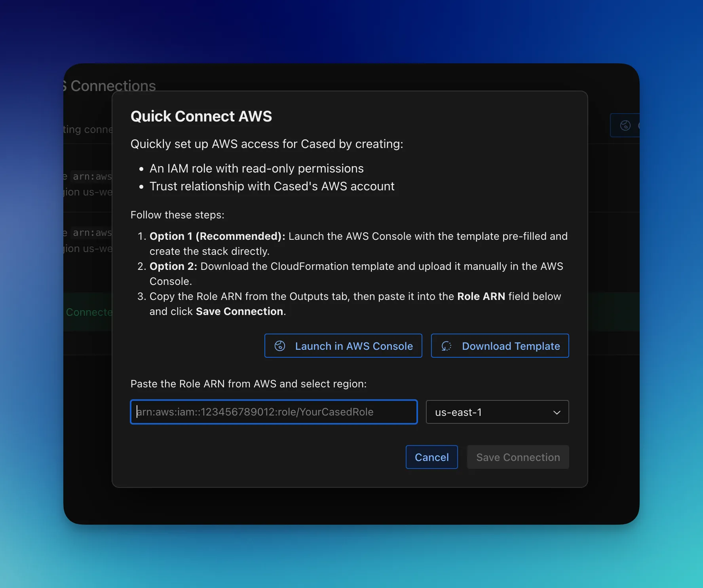The image size is (703, 588).
Task: Open the us-east-1 region dropdown
Action: [x=497, y=412]
